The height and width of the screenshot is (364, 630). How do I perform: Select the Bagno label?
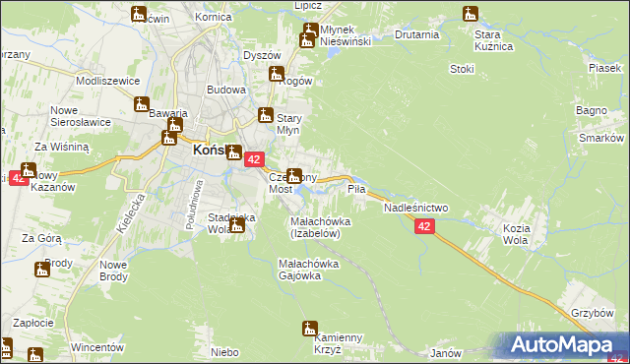(592, 110)
